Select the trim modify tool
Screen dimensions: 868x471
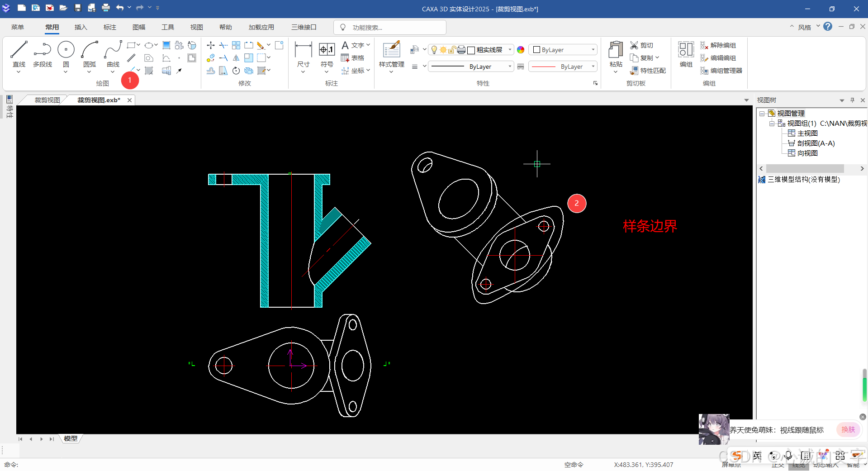[x=223, y=45]
